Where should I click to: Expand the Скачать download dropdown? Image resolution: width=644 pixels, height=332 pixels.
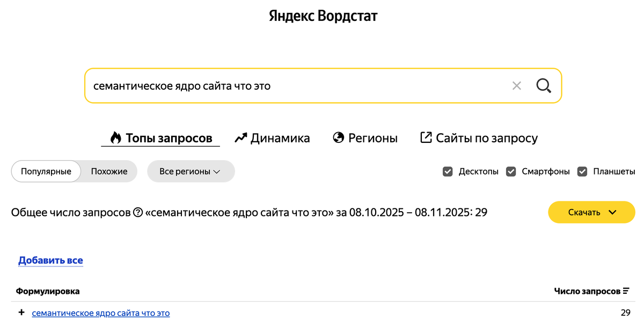(x=591, y=212)
